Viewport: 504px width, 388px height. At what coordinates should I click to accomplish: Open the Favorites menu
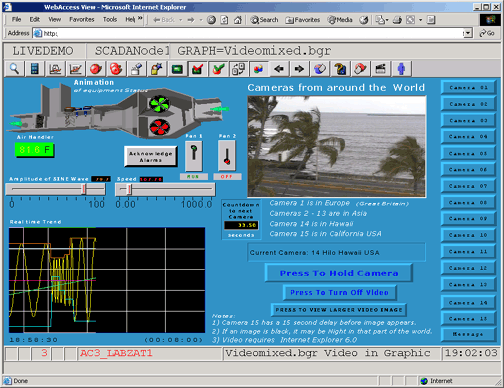click(82, 20)
